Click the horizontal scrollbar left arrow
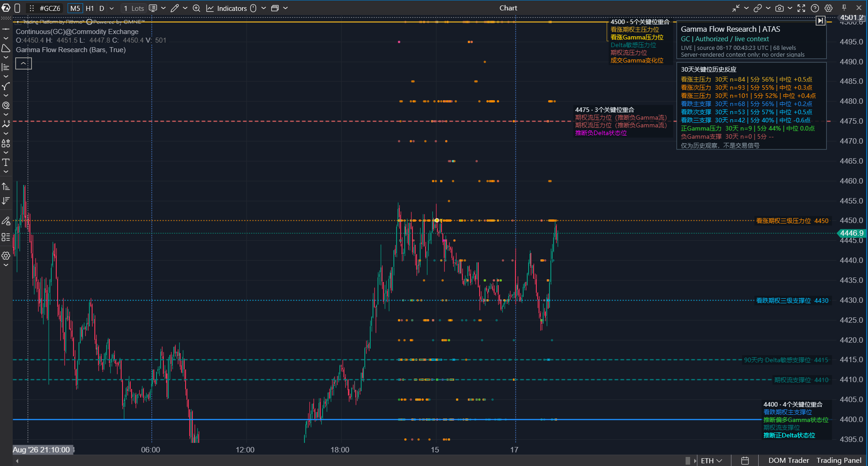868x466 pixels. coord(17,461)
